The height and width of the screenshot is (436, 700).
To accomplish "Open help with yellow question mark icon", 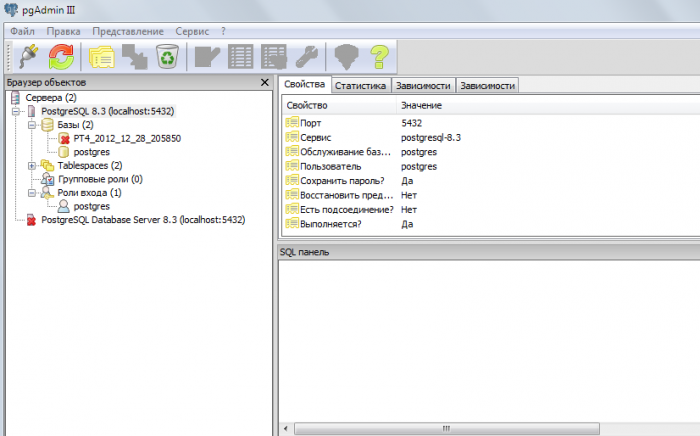I will pyautogui.click(x=379, y=57).
